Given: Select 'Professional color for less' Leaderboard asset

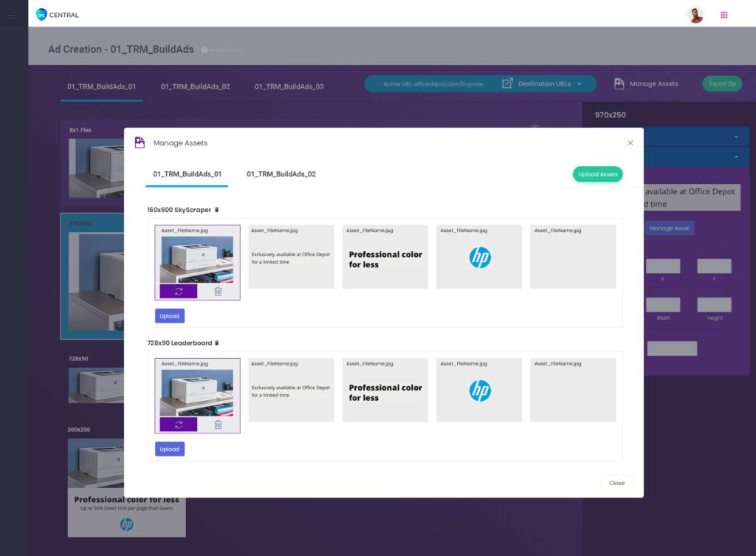Looking at the screenshot, I should click(385, 392).
